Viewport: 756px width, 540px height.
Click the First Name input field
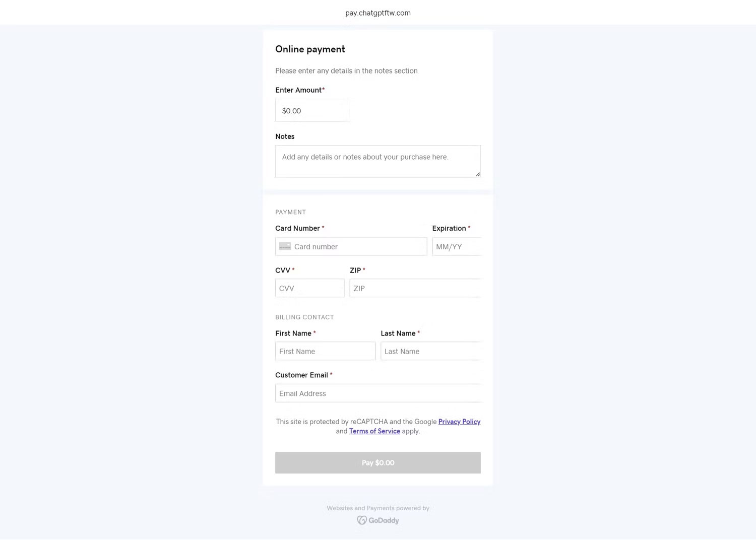325,351
